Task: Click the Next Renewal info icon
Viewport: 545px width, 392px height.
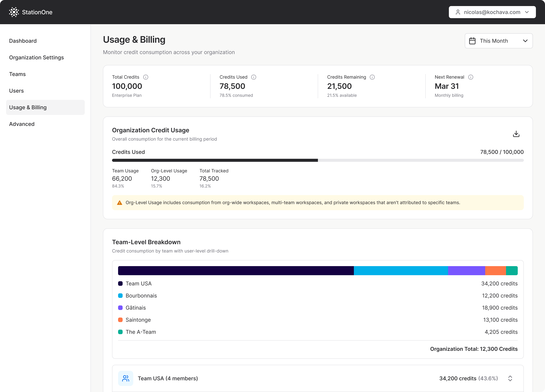Action: pyautogui.click(x=470, y=77)
